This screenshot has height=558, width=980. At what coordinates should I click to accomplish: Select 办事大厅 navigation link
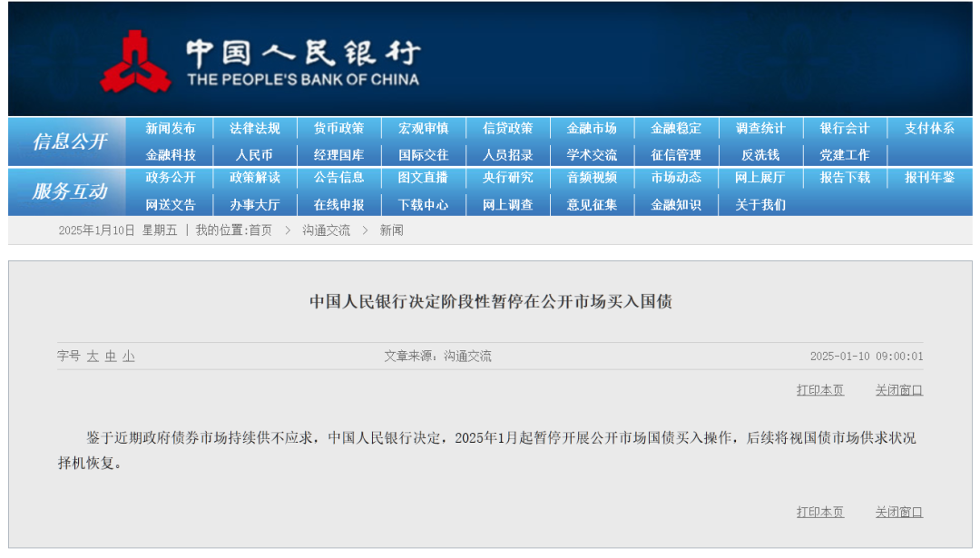pyautogui.click(x=254, y=205)
